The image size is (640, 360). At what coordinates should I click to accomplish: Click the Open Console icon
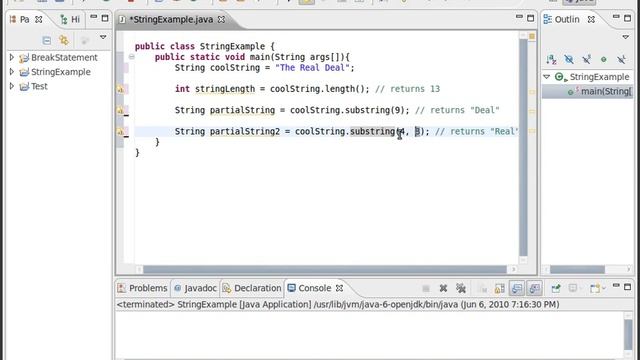pyautogui.click(x=595, y=289)
